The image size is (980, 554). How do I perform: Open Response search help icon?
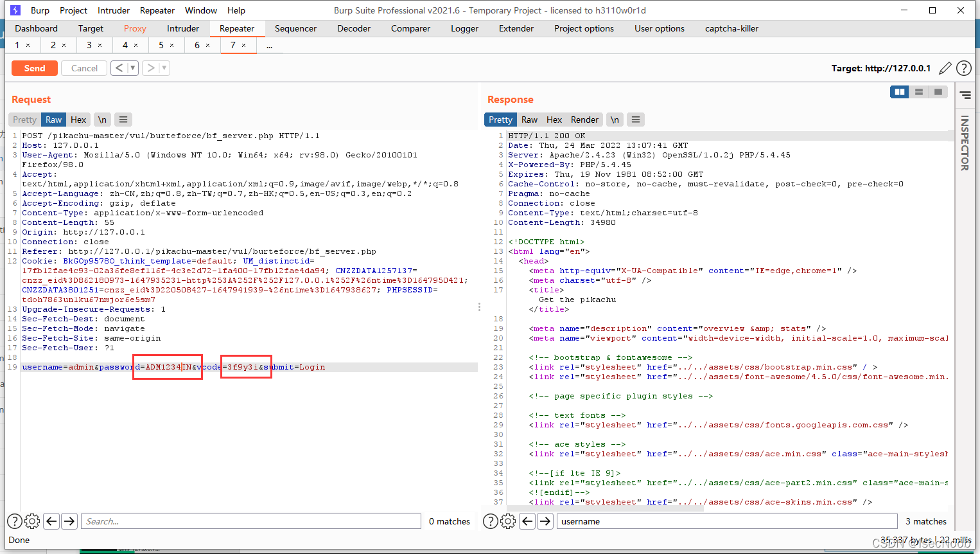click(x=490, y=521)
